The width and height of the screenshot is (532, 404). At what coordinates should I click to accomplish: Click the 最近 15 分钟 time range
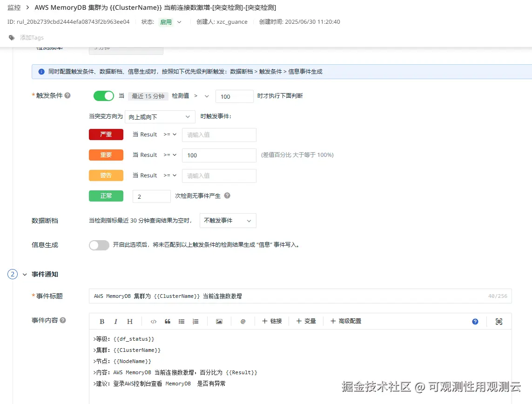148,96
